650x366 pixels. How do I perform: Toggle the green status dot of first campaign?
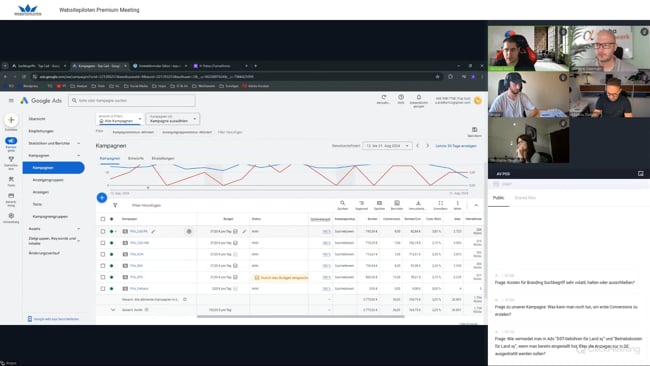(112, 231)
